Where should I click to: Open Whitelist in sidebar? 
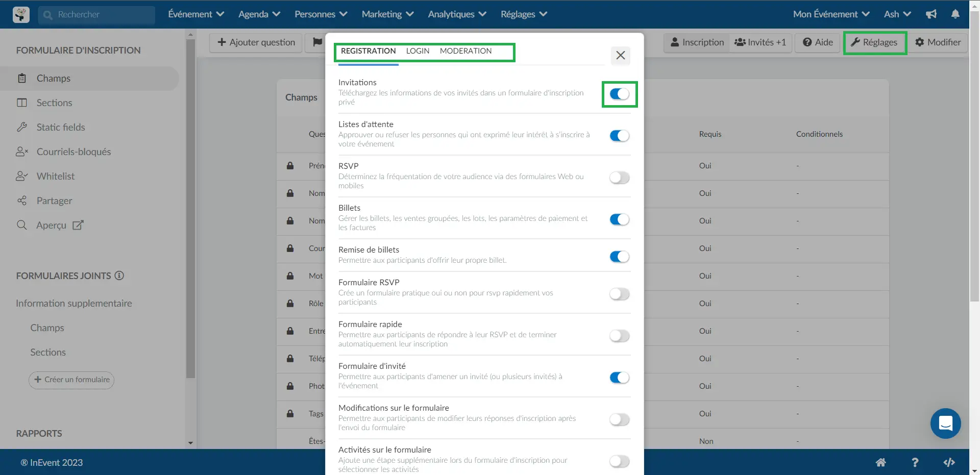[x=55, y=176]
